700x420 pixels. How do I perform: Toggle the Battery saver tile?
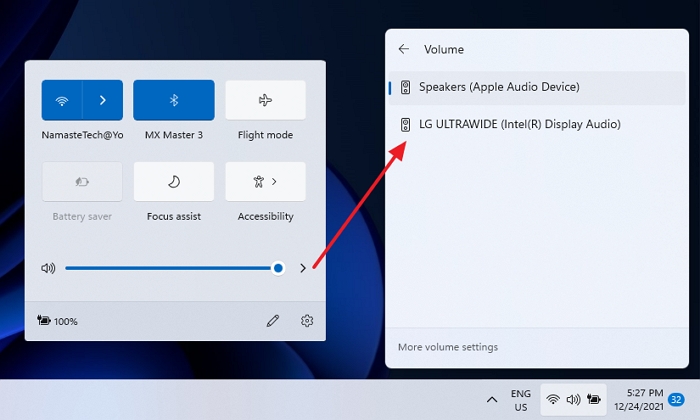(82, 182)
